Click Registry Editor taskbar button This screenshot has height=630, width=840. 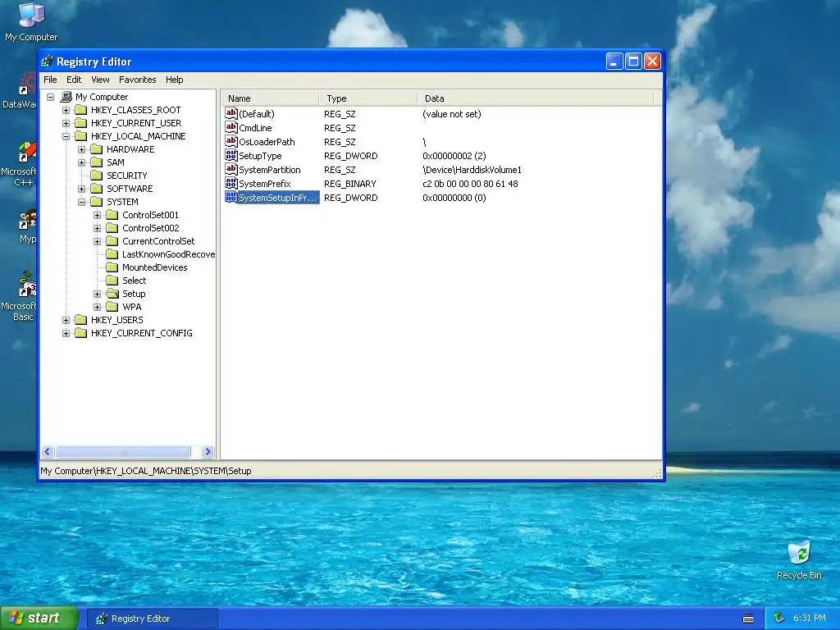(152, 619)
